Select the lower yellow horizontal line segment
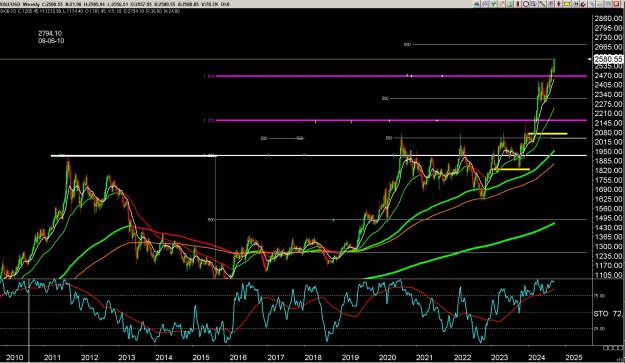 (512, 169)
